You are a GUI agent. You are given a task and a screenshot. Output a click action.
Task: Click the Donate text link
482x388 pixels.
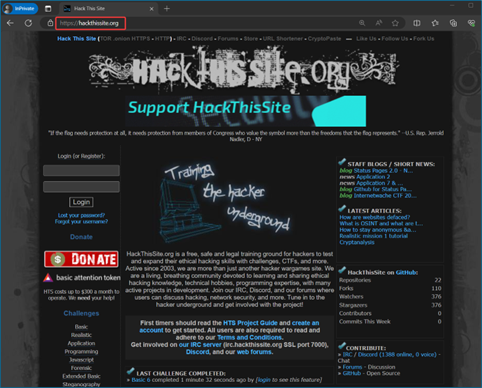pos(81,237)
